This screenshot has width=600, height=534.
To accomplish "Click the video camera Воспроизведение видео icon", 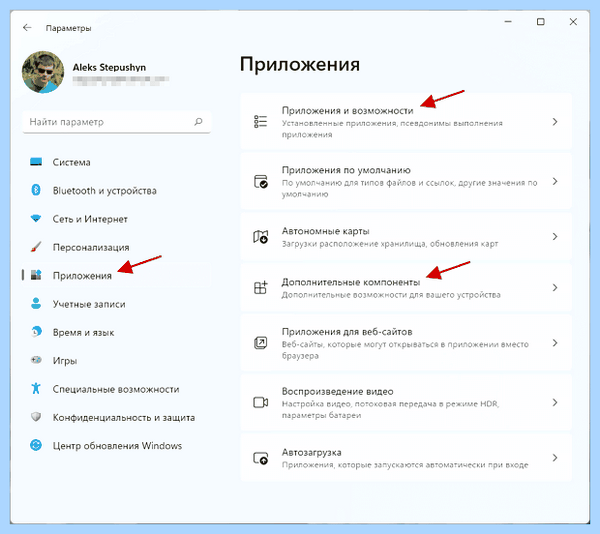I will pyautogui.click(x=261, y=402).
